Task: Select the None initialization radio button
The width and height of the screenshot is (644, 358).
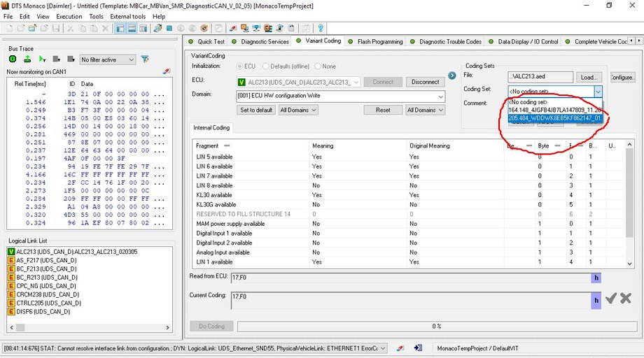Action: pyautogui.click(x=318, y=66)
